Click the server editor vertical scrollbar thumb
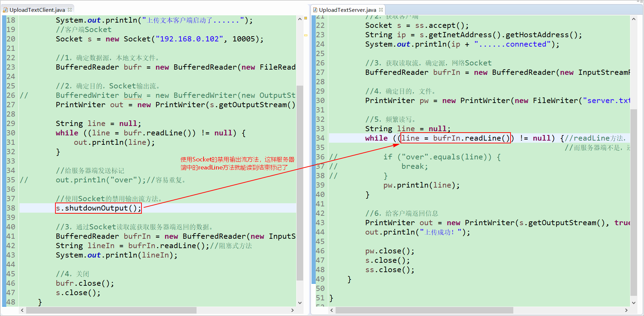644x316 pixels. pos(634,203)
